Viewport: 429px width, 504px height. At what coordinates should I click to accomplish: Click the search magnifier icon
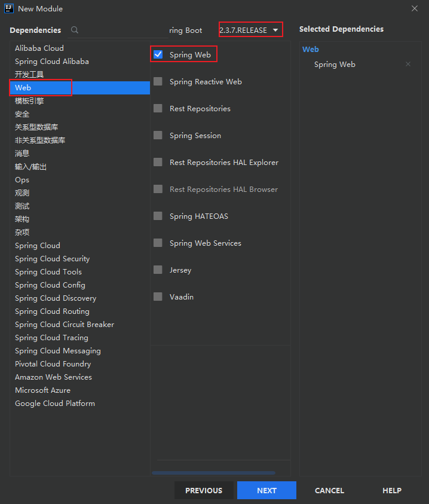point(75,30)
